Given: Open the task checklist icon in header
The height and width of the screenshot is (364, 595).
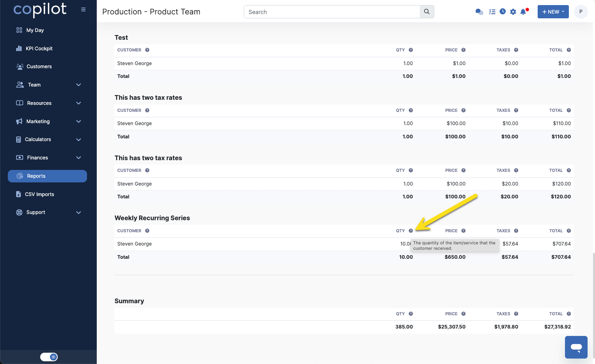Looking at the screenshot, I should coord(492,12).
